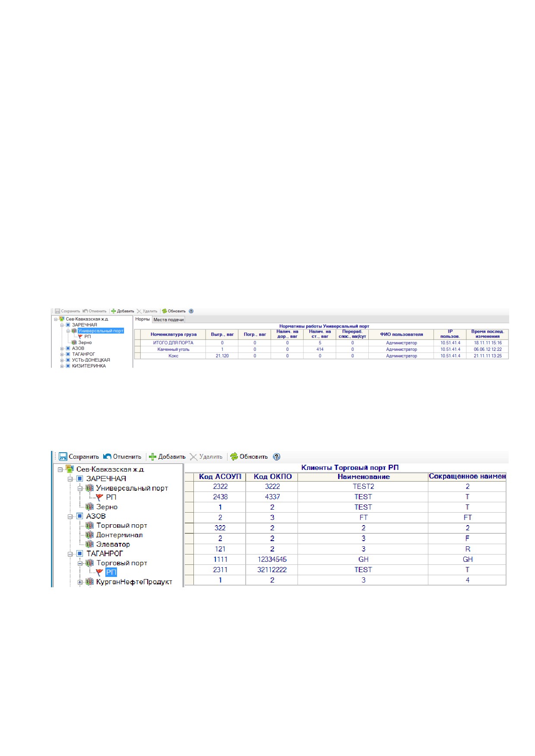The image size is (535, 756).
Task: Select КИЗИТЕРИНКА station in the tree
Action: (89, 366)
